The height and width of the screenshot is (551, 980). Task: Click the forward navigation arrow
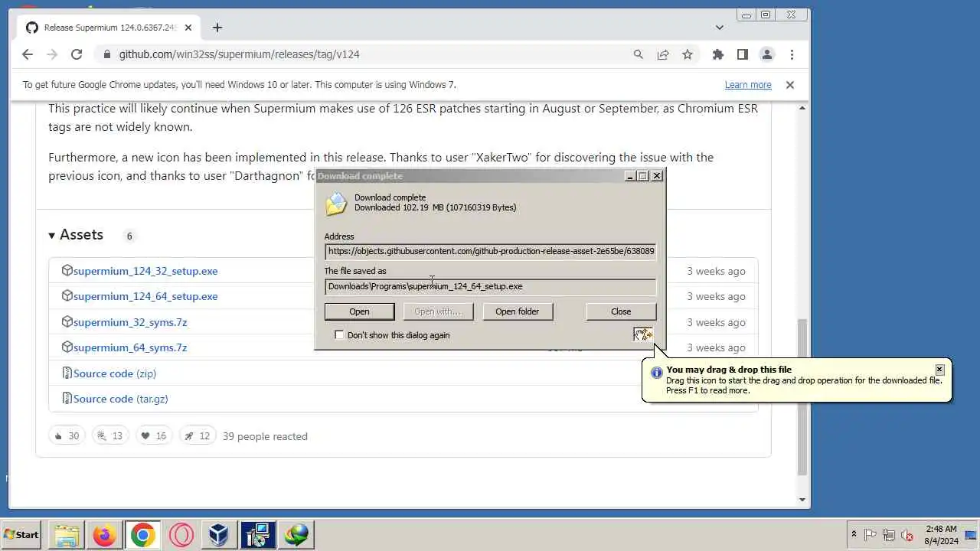52,54
